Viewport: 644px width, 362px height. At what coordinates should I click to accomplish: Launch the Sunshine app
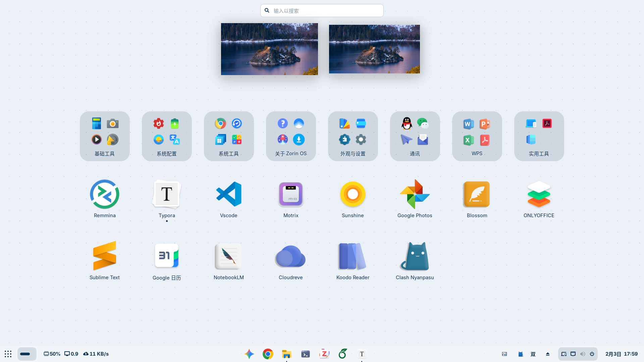(x=353, y=194)
